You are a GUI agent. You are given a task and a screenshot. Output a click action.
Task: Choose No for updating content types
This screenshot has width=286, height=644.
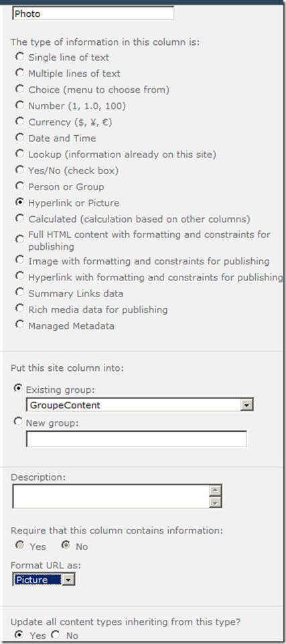[56, 635]
